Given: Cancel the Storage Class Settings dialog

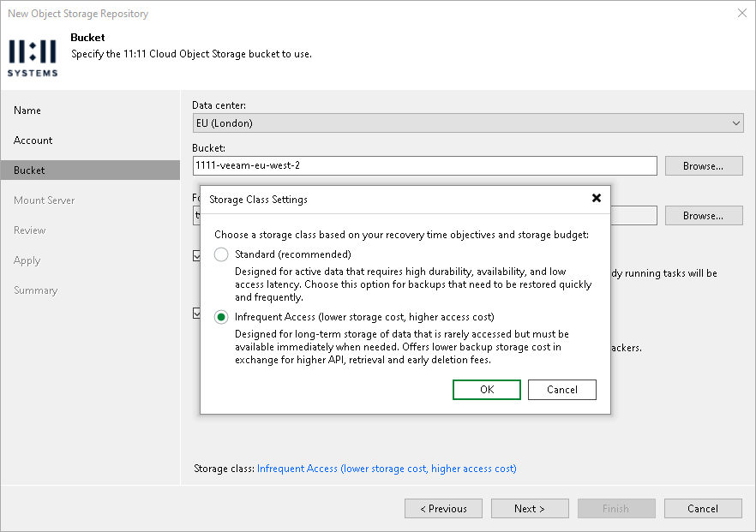Looking at the screenshot, I should point(561,390).
